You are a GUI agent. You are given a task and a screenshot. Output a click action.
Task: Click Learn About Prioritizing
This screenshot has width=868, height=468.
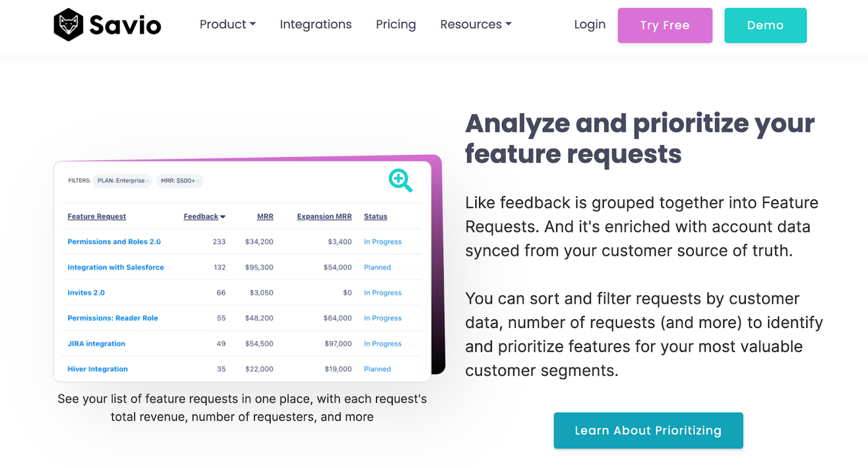pos(648,431)
